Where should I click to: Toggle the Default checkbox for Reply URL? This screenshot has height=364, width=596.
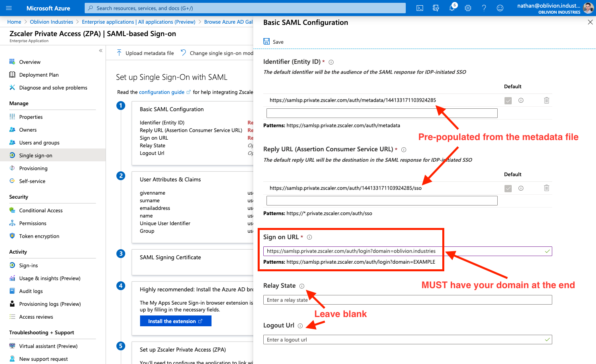coord(508,189)
